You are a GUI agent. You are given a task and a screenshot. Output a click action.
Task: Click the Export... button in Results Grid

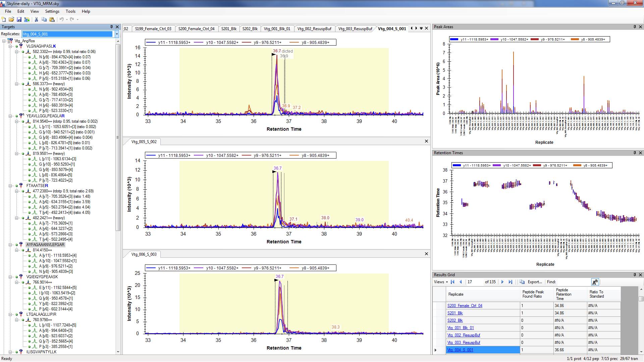[535, 282]
